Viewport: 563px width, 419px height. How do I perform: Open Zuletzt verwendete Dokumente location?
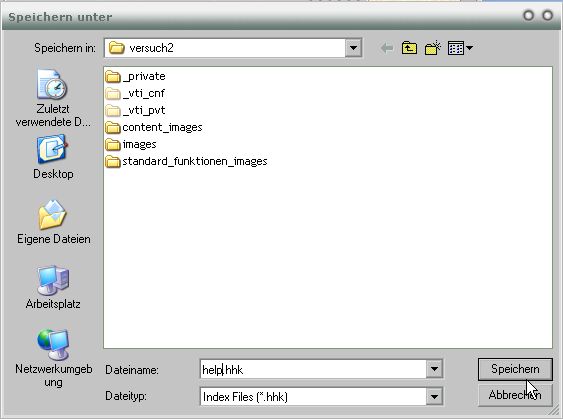coord(53,98)
